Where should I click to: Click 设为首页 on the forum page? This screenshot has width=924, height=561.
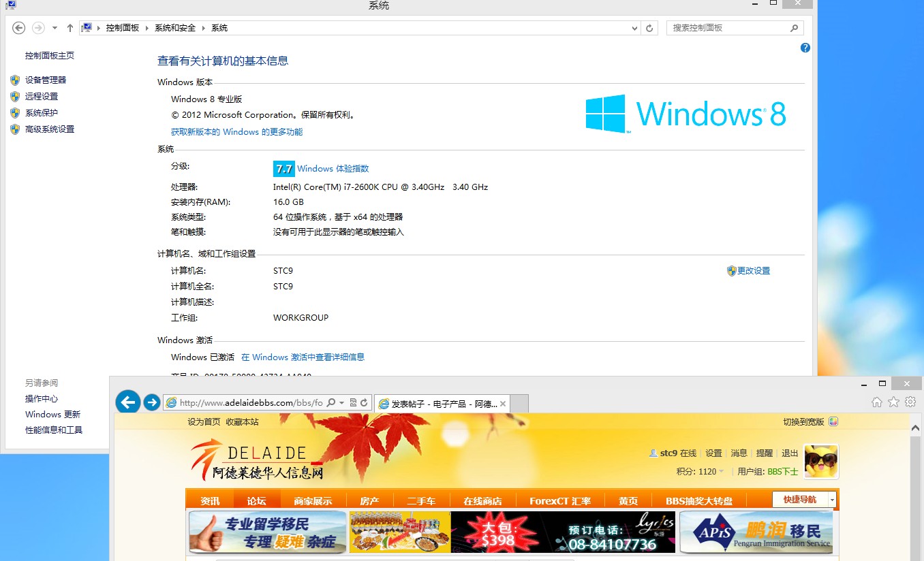[x=204, y=422]
